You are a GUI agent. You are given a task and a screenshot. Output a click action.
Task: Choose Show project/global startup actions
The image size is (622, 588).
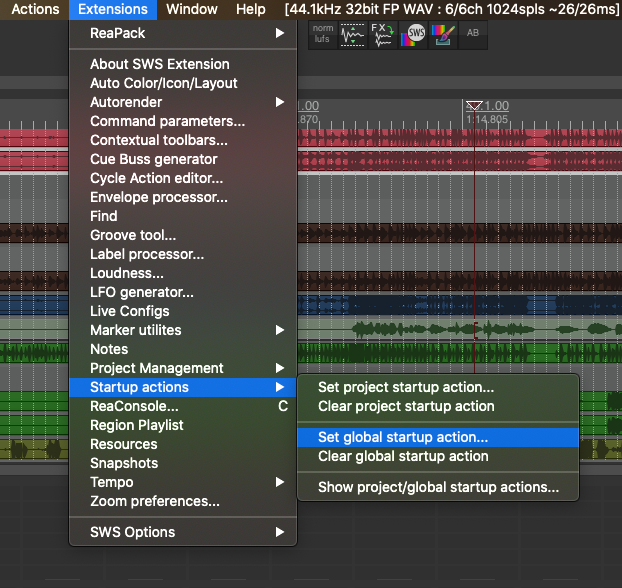pyautogui.click(x=438, y=487)
